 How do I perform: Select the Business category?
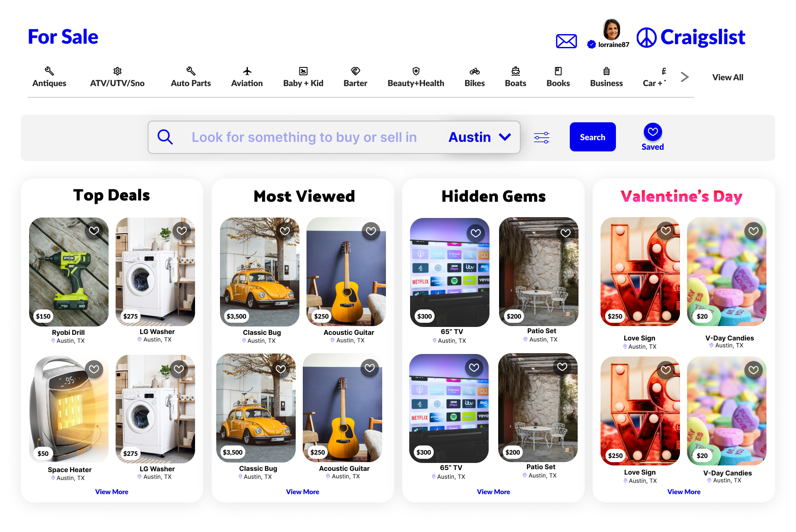pyautogui.click(x=606, y=77)
